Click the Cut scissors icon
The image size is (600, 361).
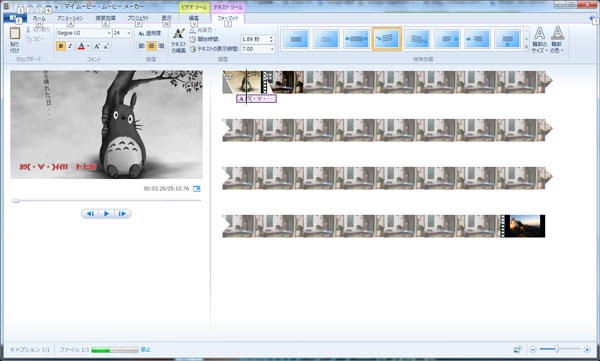click(x=29, y=29)
